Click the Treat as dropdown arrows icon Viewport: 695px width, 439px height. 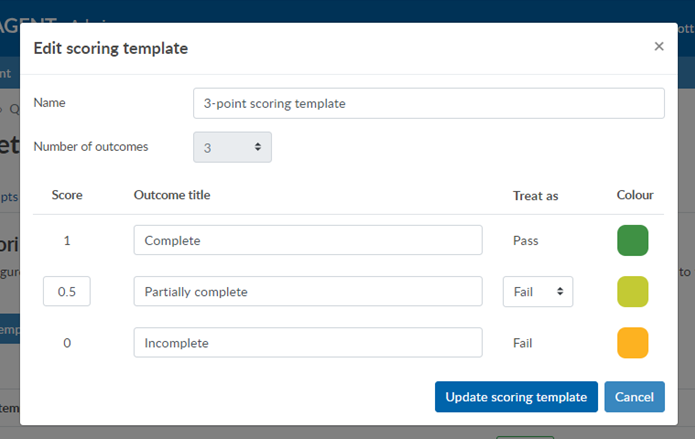click(x=560, y=291)
